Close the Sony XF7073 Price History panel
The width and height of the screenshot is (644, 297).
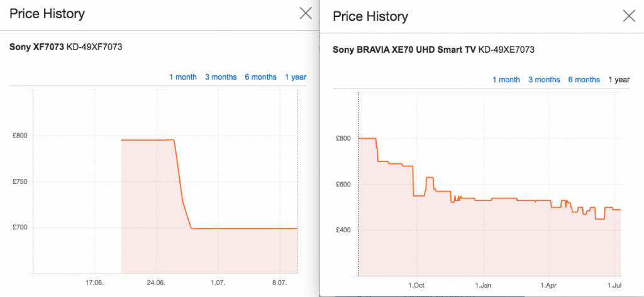306,13
